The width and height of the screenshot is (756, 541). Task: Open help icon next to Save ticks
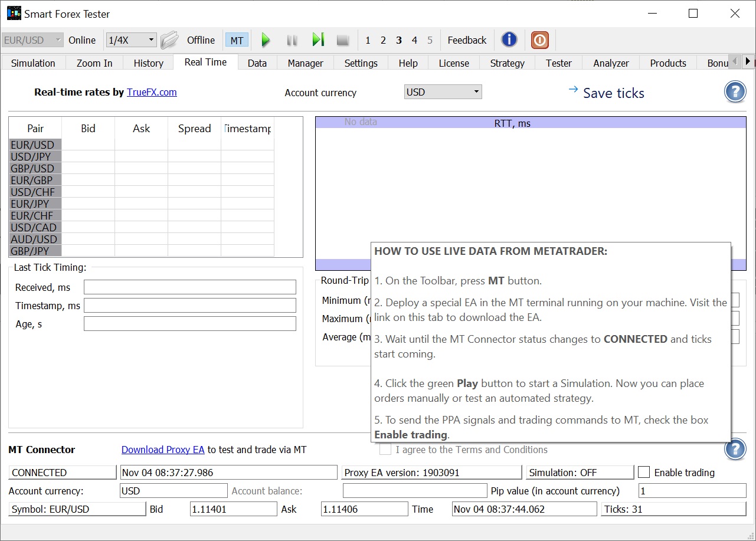735,93
